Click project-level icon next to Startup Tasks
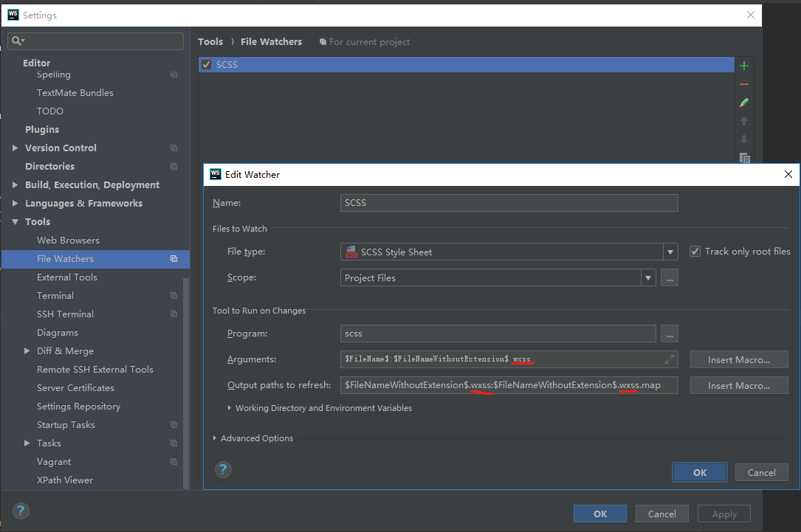The image size is (801, 532). (x=173, y=425)
